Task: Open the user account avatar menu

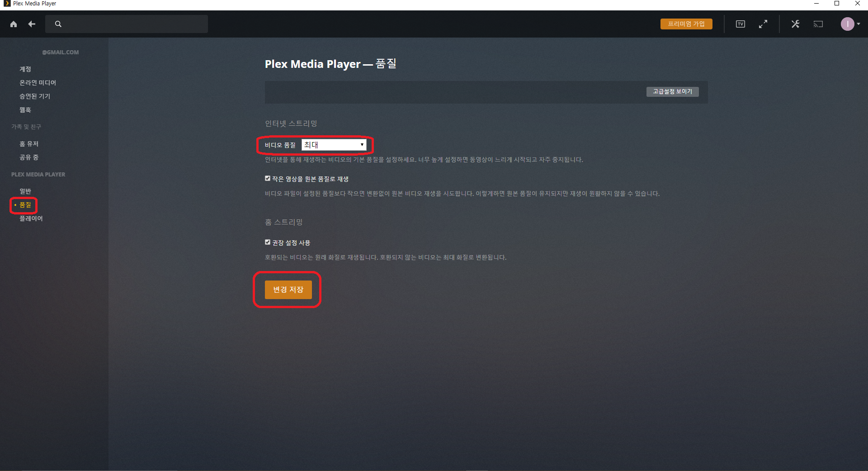Action: pos(848,24)
